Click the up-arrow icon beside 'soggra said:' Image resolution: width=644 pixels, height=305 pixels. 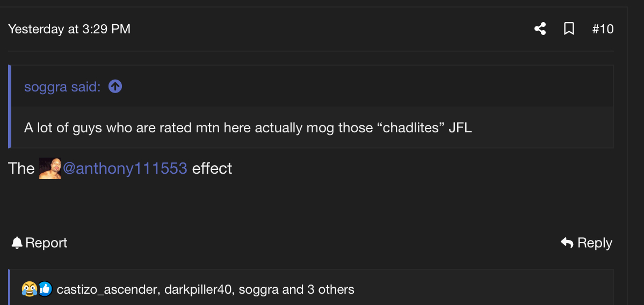point(115,86)
